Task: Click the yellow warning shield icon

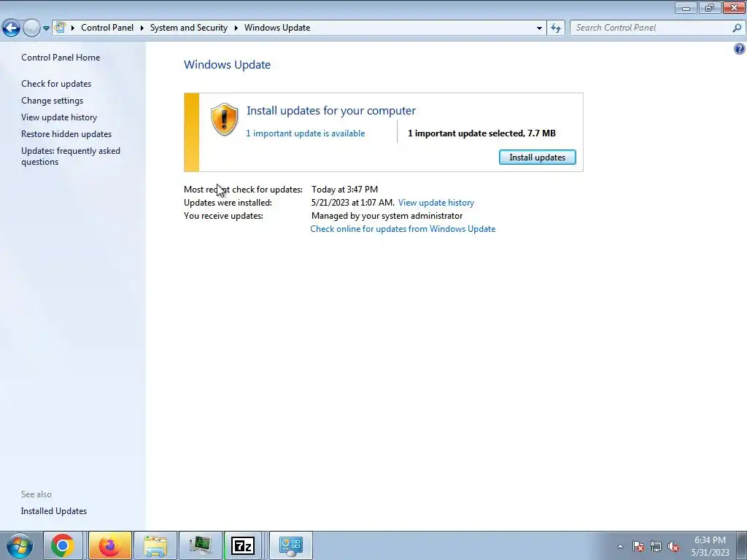Action: point(224,119)
